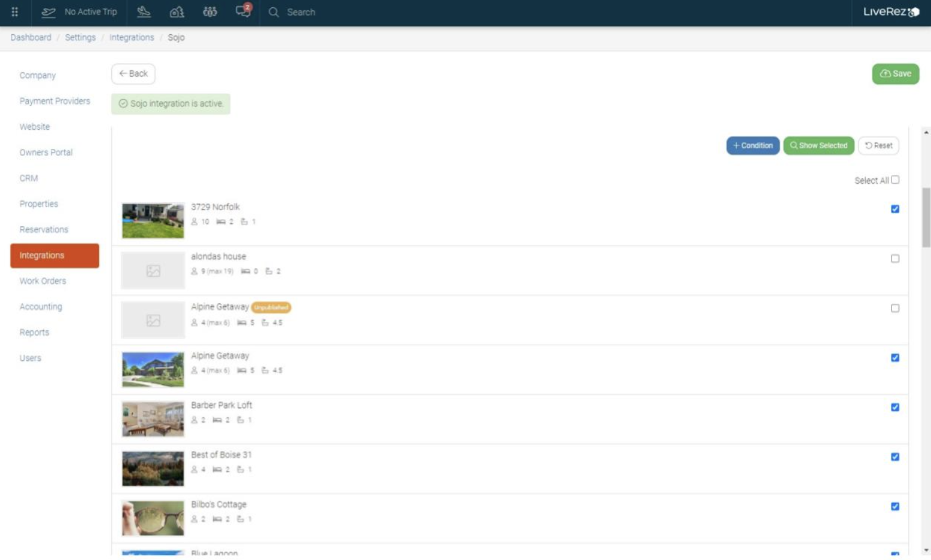Click the Back button
This screenshot has width=931, height=560.
click(x=133, y=74)
